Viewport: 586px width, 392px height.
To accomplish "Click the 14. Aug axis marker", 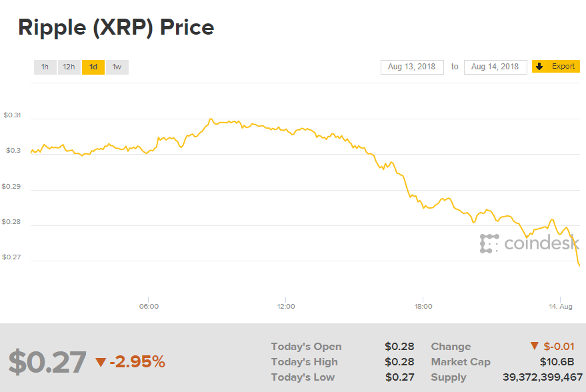I will click(x=561, y=307).
